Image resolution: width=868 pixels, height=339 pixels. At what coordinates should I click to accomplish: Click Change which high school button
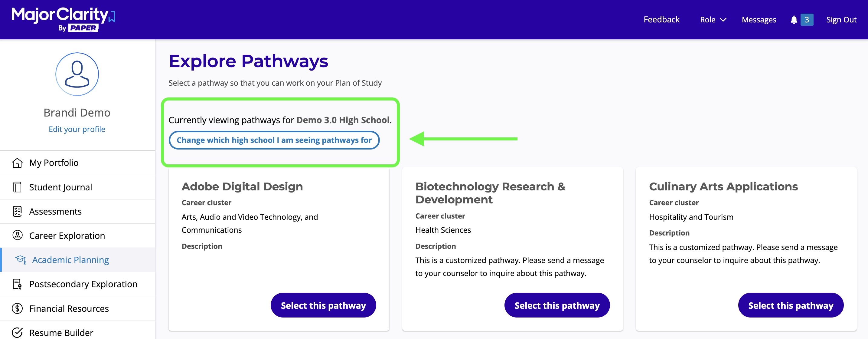tap(274, 140)
